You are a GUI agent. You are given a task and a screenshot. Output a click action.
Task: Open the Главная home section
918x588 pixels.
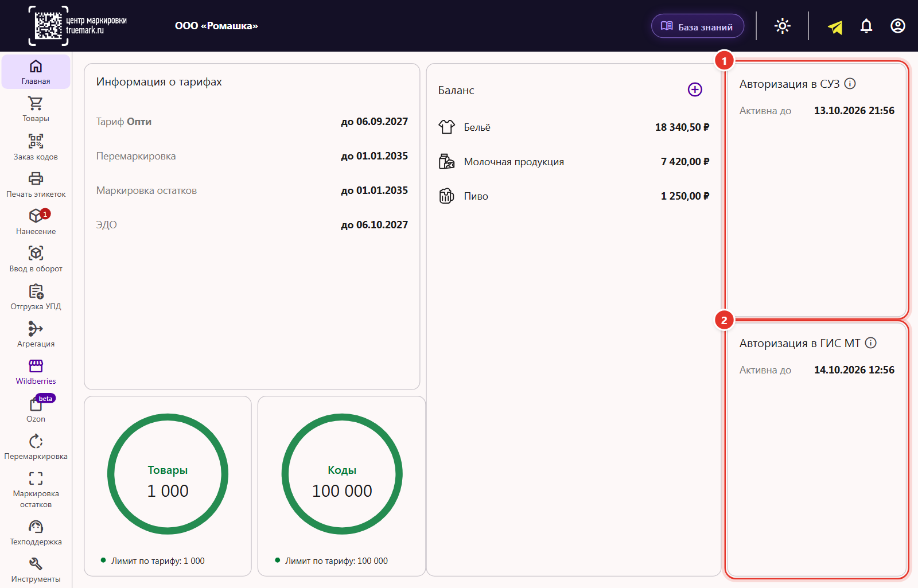(x=36, y=72)
